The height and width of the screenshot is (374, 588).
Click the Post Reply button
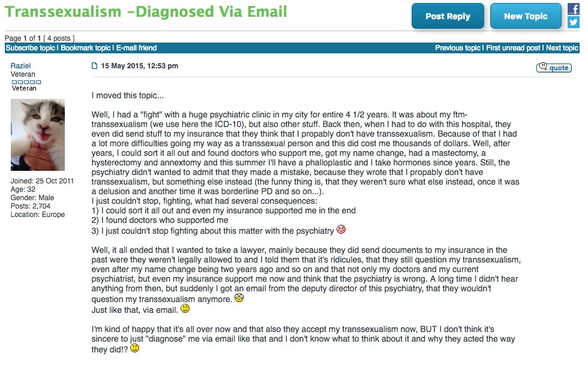click(448, 16)
